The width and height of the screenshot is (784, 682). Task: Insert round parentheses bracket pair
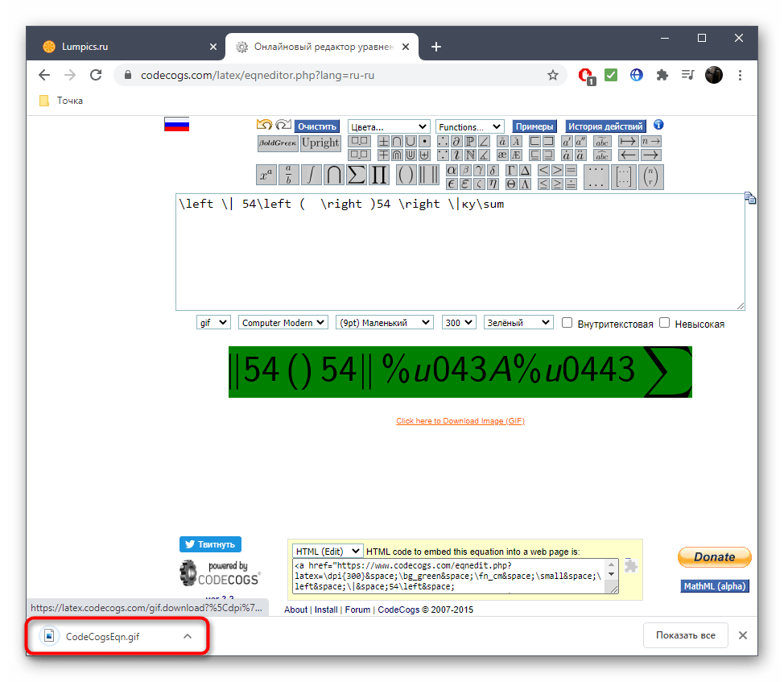pos(406,175)
